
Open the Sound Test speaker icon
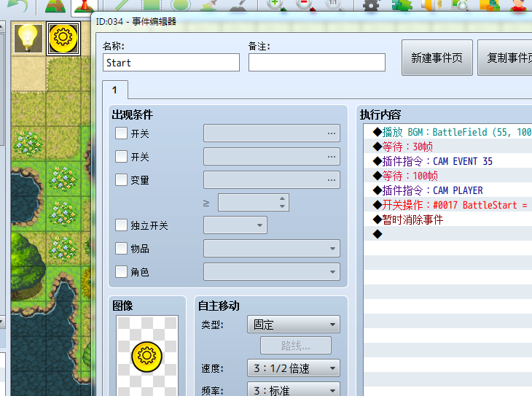tap(431, 5)
